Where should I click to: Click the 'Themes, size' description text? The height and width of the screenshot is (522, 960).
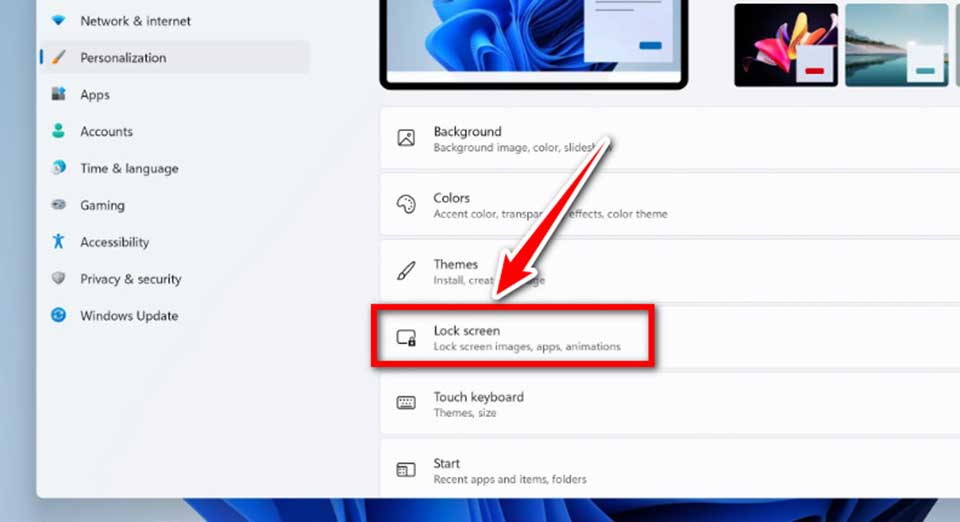coord(465,413)
